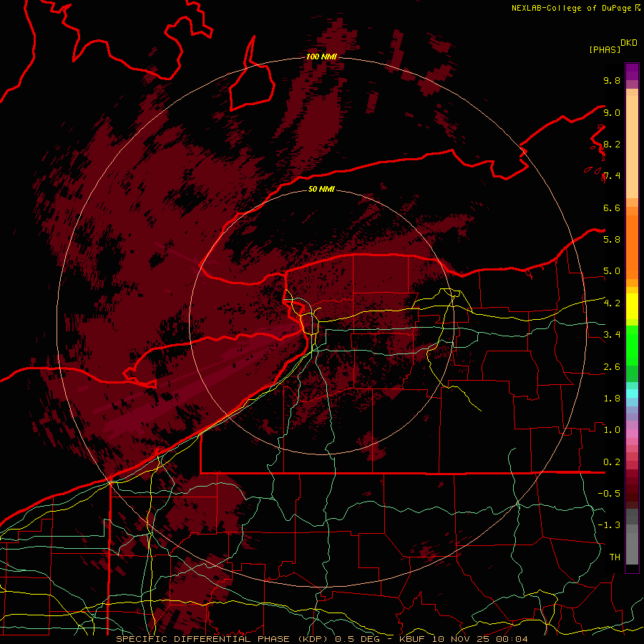The image size is (644, 644).
Task: Click the NEXLAB-College of DuPage watermark text
Action: point(576,8)
